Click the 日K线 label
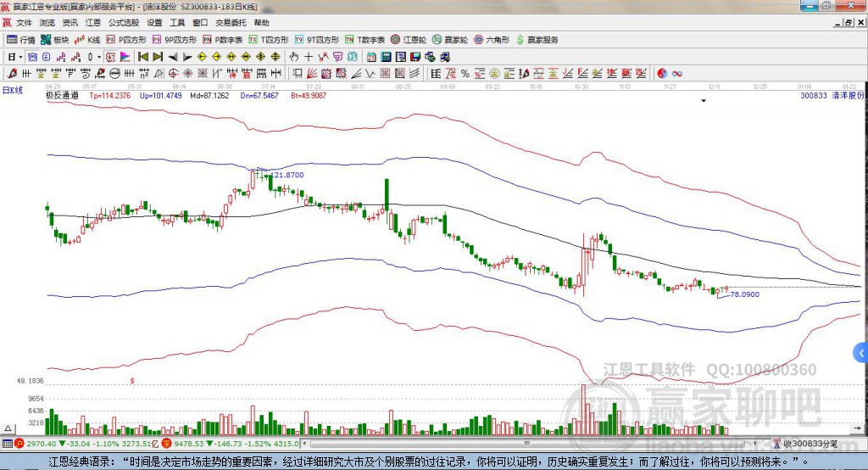 tap(13, 90)
